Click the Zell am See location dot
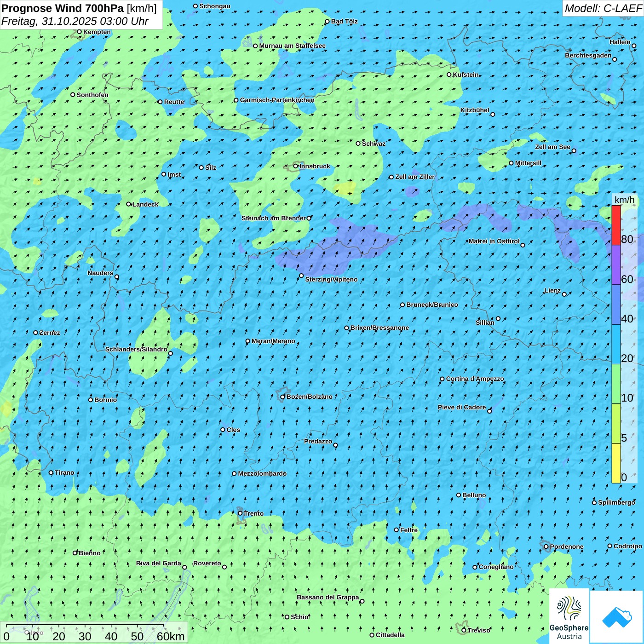Viewport: 644px width, 644px height. click(574, 151)
